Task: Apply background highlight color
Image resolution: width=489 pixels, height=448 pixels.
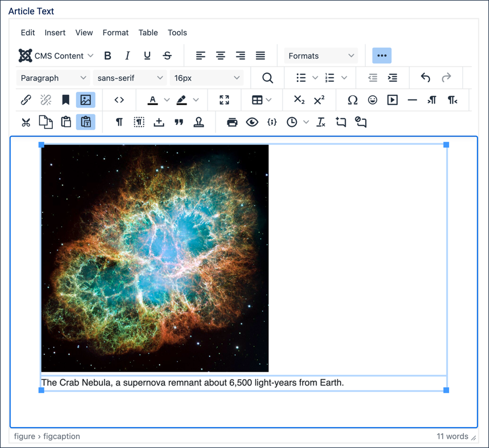Action: point(181,100)
